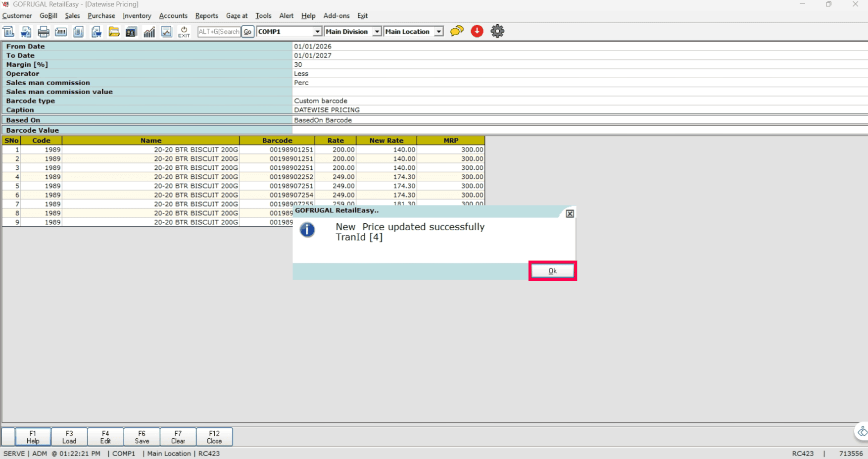
Task: Click the cart document icon left of the printer
Action: (26, 32)
